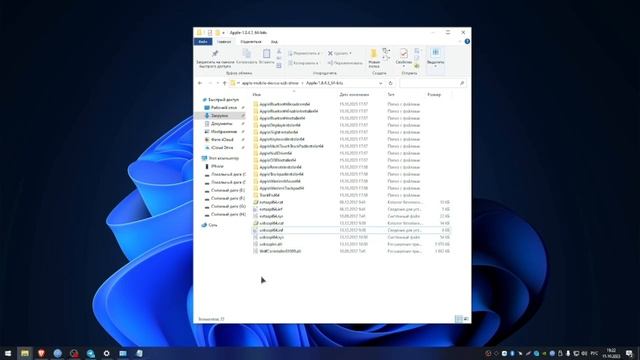Sort by the Тип column header
This screenshot has width=640, height=360.
point(391,95)
